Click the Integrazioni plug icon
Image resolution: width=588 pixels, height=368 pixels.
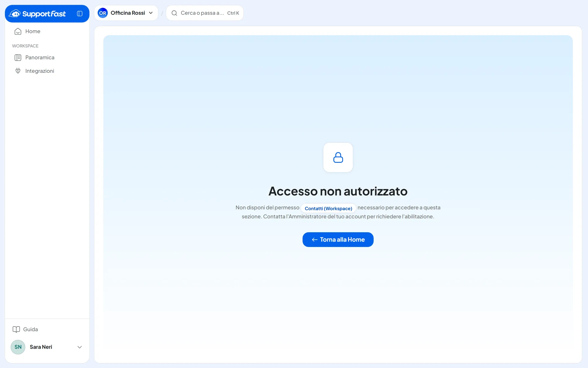(x=18, y=71)
